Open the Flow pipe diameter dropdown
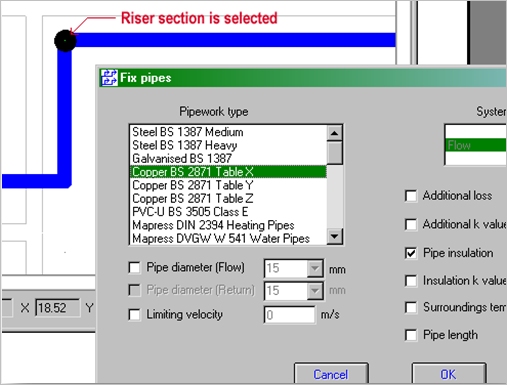The height and width of the screenshot is (385, 507). coord(315,268)
